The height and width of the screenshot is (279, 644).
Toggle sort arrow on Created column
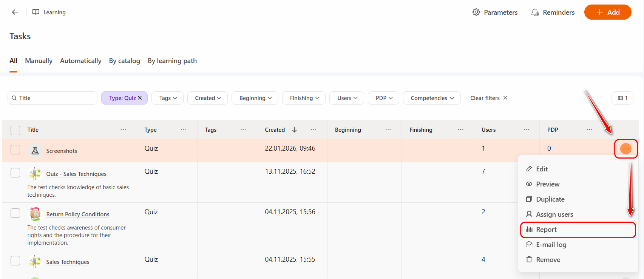point(294,130)
